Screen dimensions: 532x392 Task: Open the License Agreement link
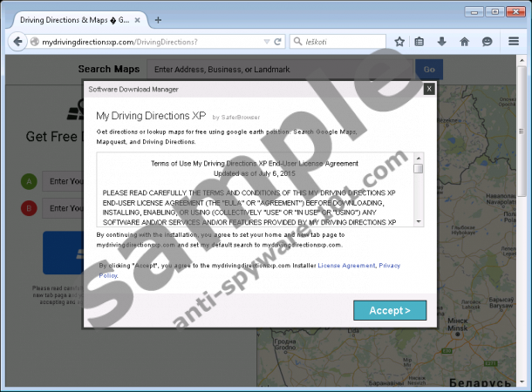[x=346, y=265]
